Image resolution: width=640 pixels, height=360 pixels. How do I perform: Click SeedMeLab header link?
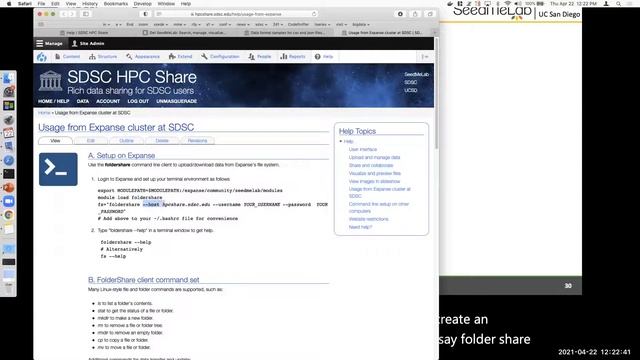click(416, 75)
